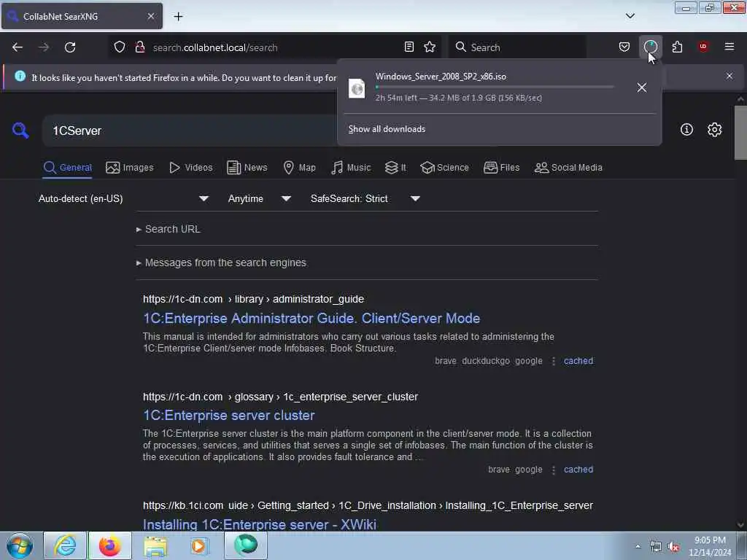747x560 pixels.
Task: Open the list all tabs chevron
Action: [x=630, y=16]
